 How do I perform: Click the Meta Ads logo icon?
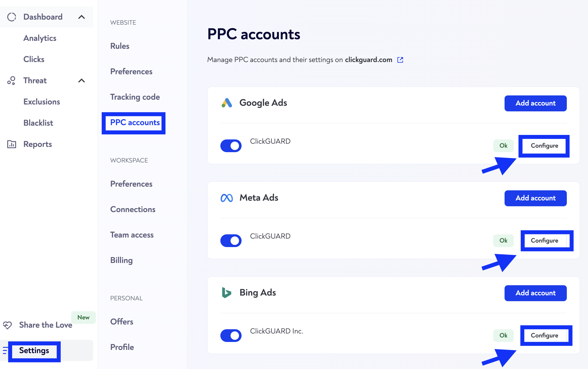click(x=227, y=198)
